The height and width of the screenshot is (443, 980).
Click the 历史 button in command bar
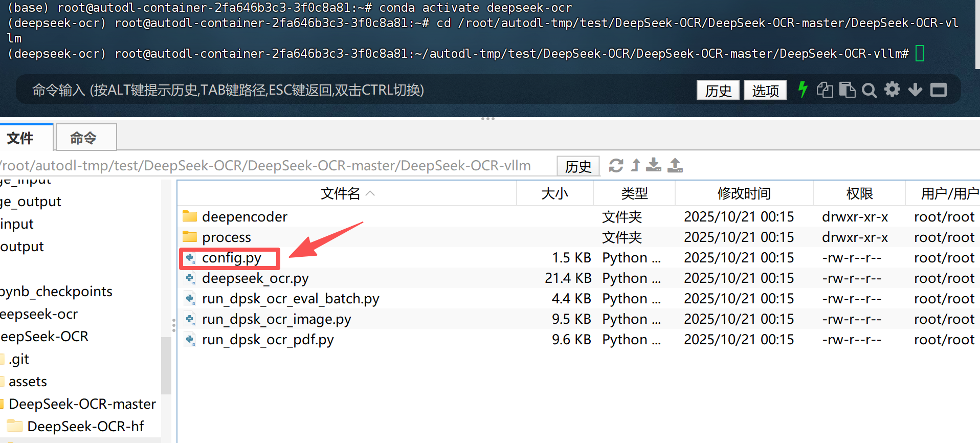pos(718,91)
